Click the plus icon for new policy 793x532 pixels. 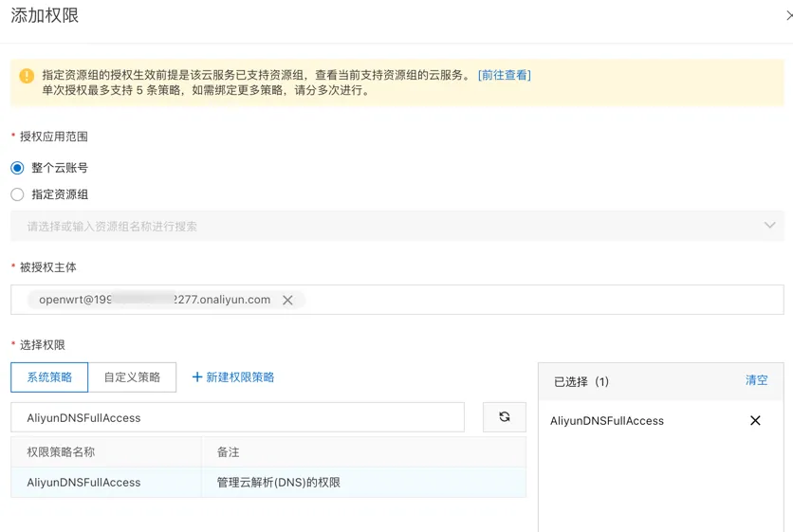(197, 376)
